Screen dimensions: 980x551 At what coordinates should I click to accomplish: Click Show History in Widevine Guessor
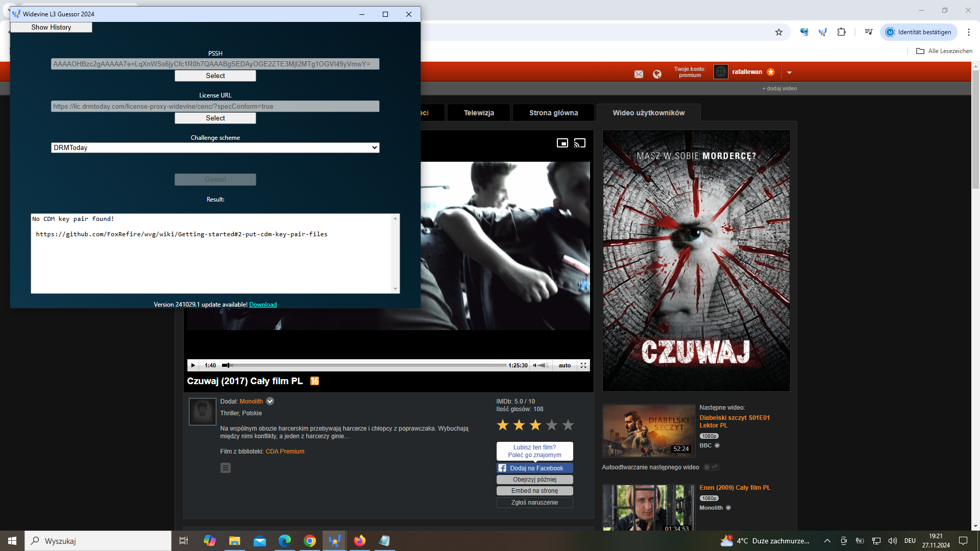tap(51, 28)
